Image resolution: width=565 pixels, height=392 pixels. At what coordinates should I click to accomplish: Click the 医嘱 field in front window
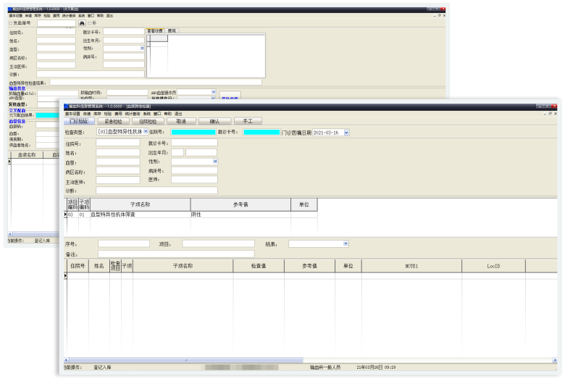194,180
